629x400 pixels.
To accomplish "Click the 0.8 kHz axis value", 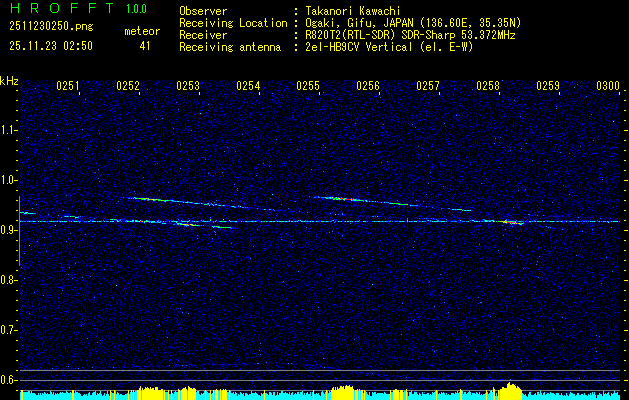I will click(x=8, y=280).
